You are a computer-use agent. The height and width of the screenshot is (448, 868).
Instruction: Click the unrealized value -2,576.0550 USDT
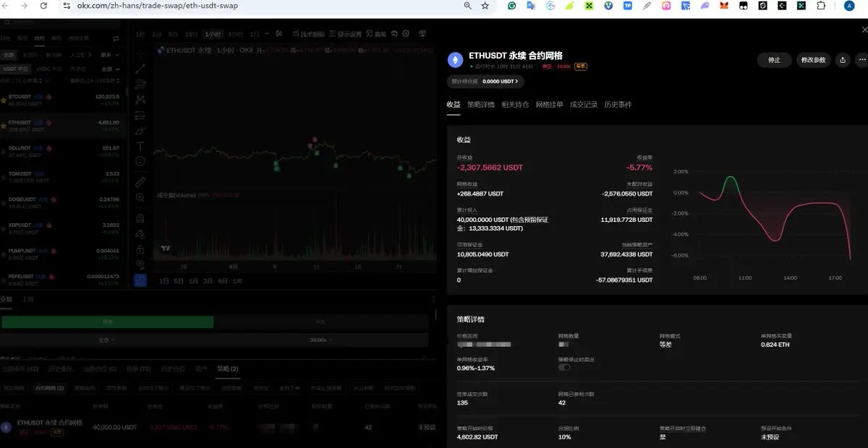[x=627, y=194]
